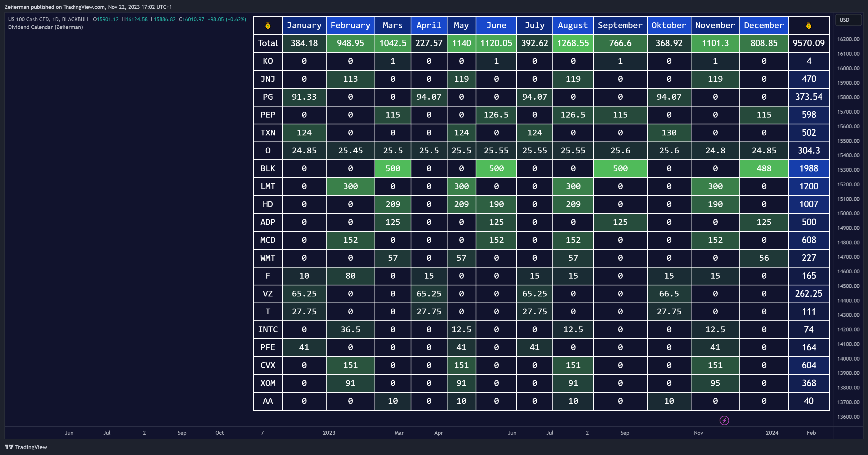Click the CVX ticker row label

tap(268, 365)
